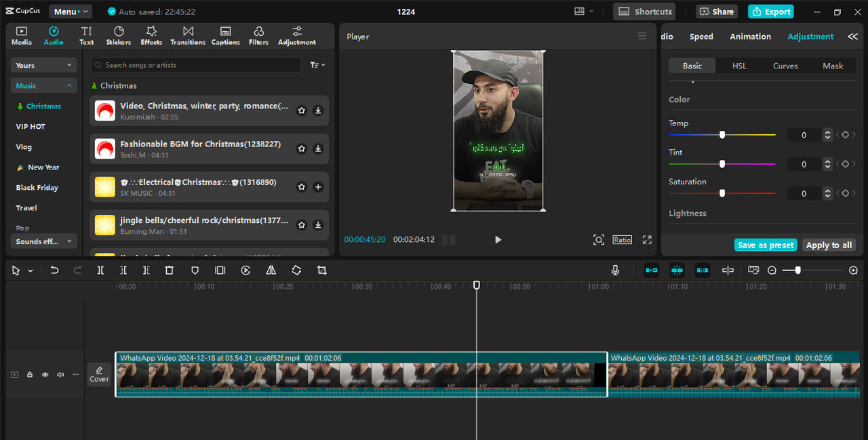
Task: Lock the main video track
Action: pos(30,374)
